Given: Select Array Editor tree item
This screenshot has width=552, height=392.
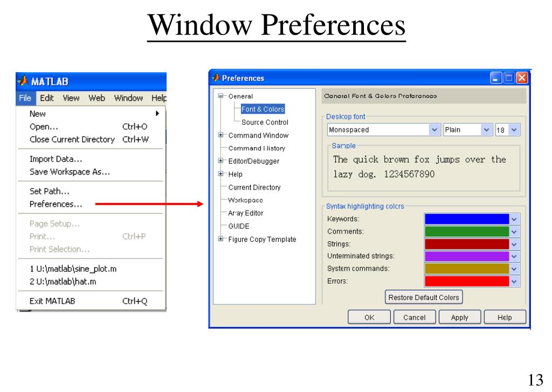Looking at the screenshot, I should click(x=245, y=213).
